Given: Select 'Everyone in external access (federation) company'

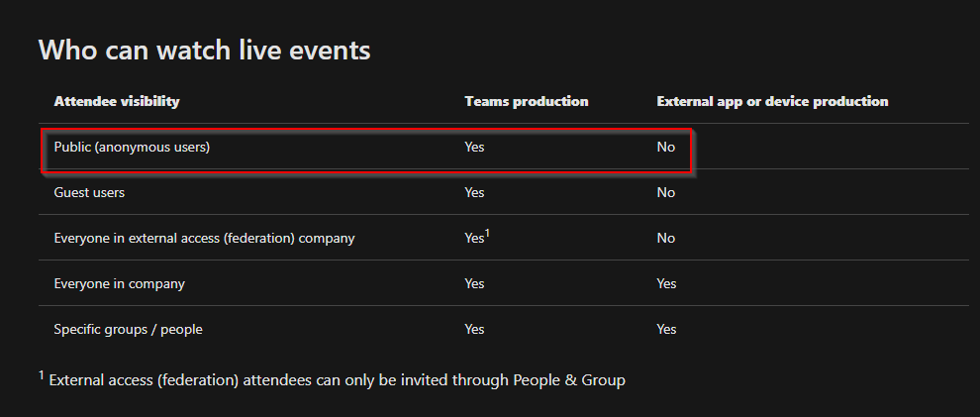Looking at the screenshot, I should [204, 238].
